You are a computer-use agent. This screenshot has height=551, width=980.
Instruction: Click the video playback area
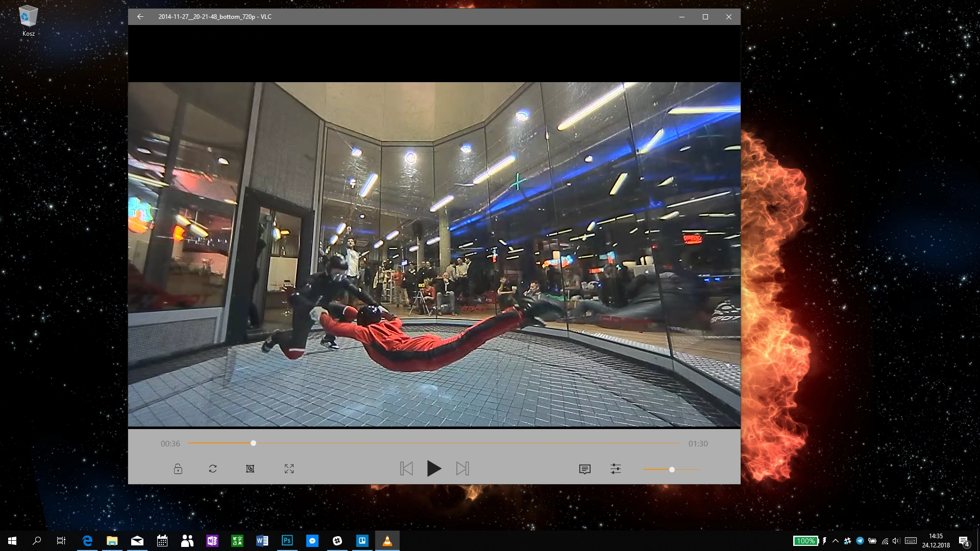pos(434,254)
